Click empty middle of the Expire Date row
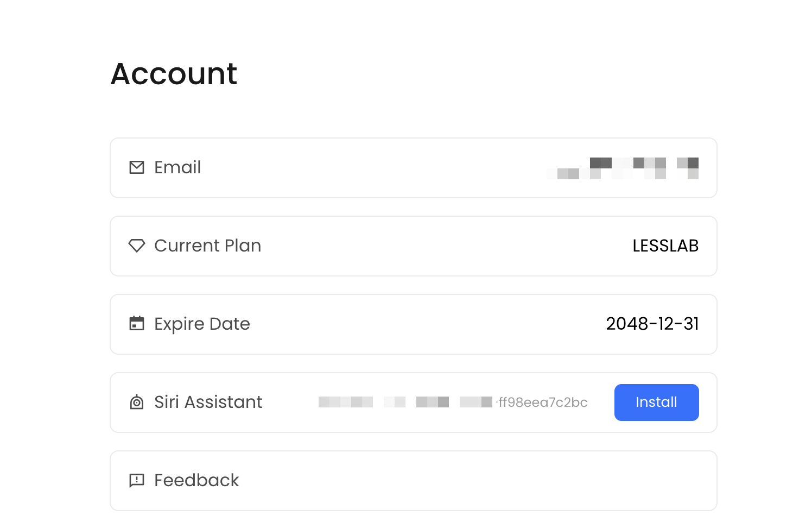This screenshot has width=812, height=528. click(423, 324)
